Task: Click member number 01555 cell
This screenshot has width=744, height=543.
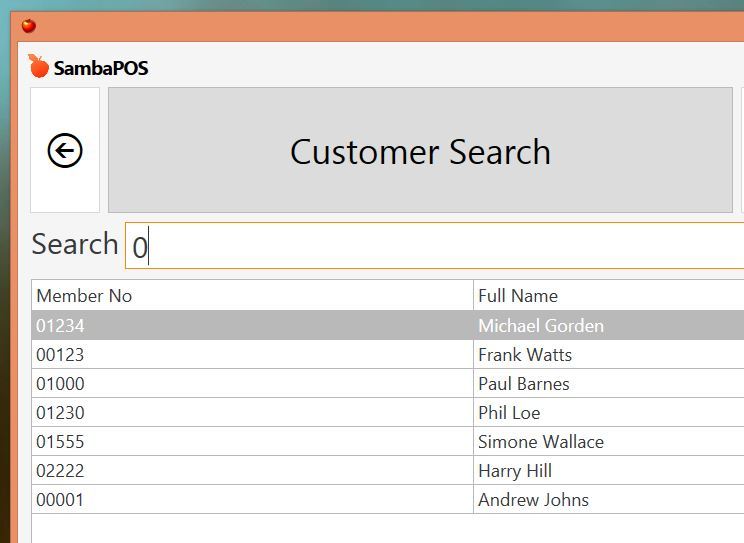Action: [252, 441]
